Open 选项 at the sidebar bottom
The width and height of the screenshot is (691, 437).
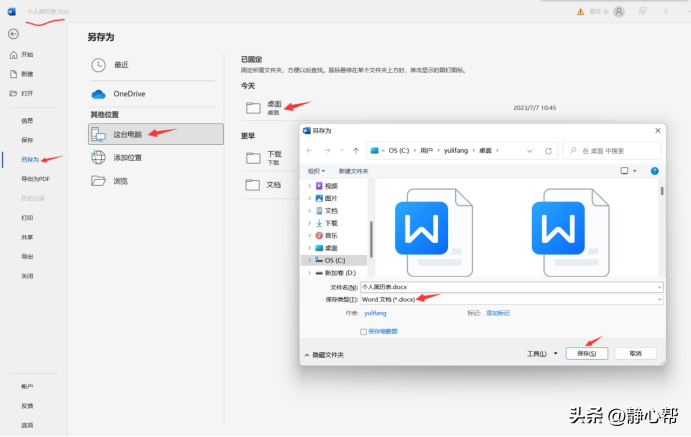pyautogui.click(x=27, y=425)
